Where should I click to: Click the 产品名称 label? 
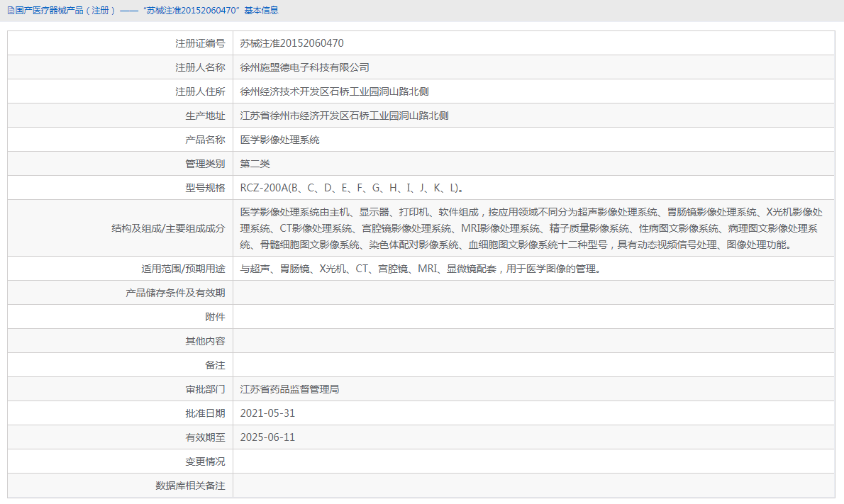[205, 140]
